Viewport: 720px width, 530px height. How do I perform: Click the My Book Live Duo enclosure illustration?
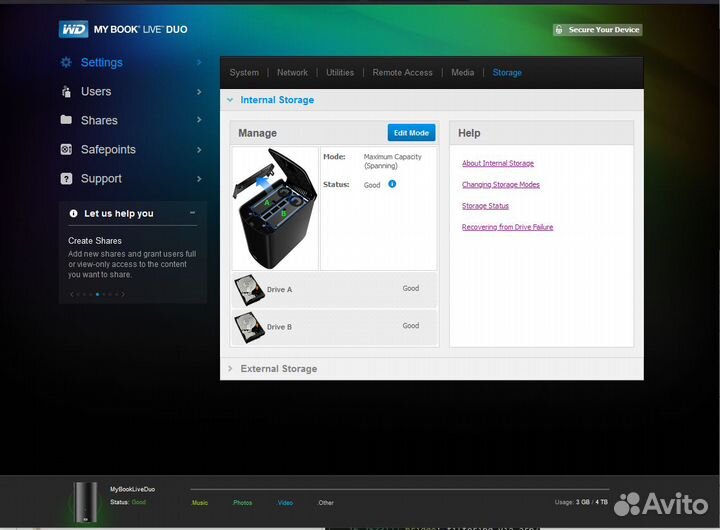tap(275, 208)
